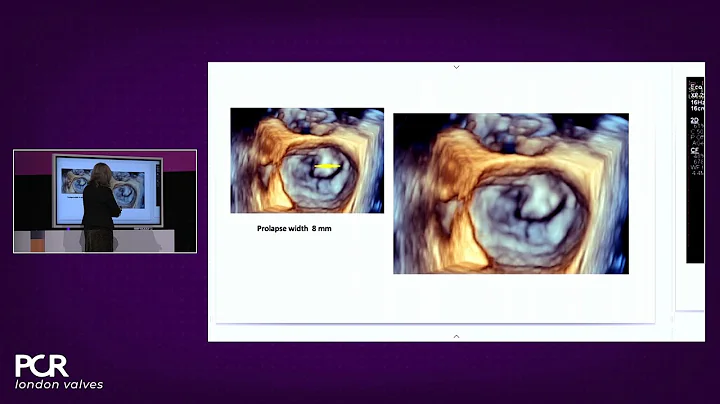This screenshot has width=720, height=404.
Task: Click the large 3D mitral valve echo image
Action: (x=511, y=194)
